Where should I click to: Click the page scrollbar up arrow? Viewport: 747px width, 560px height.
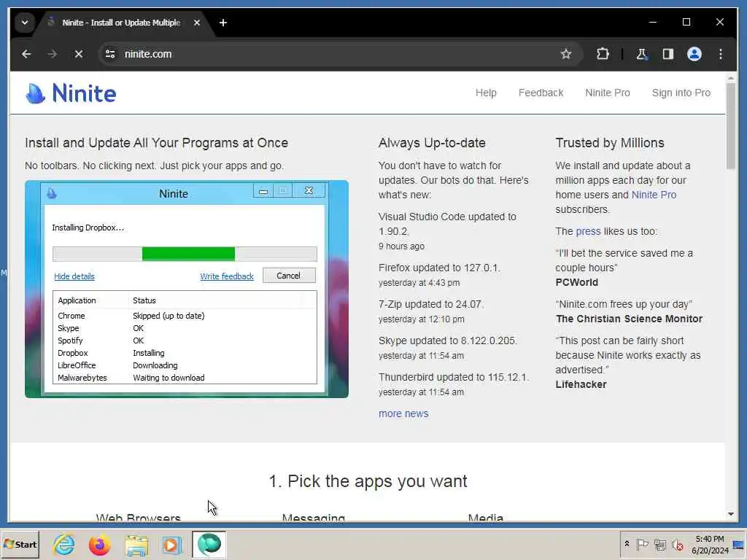(x=731, y=77)
